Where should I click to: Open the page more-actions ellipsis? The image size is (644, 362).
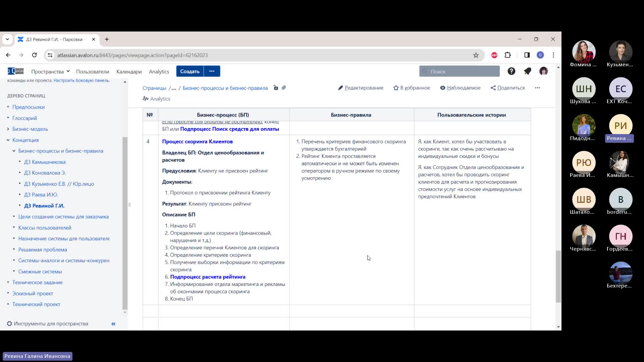pyautogui.click(x=537, y=88)
